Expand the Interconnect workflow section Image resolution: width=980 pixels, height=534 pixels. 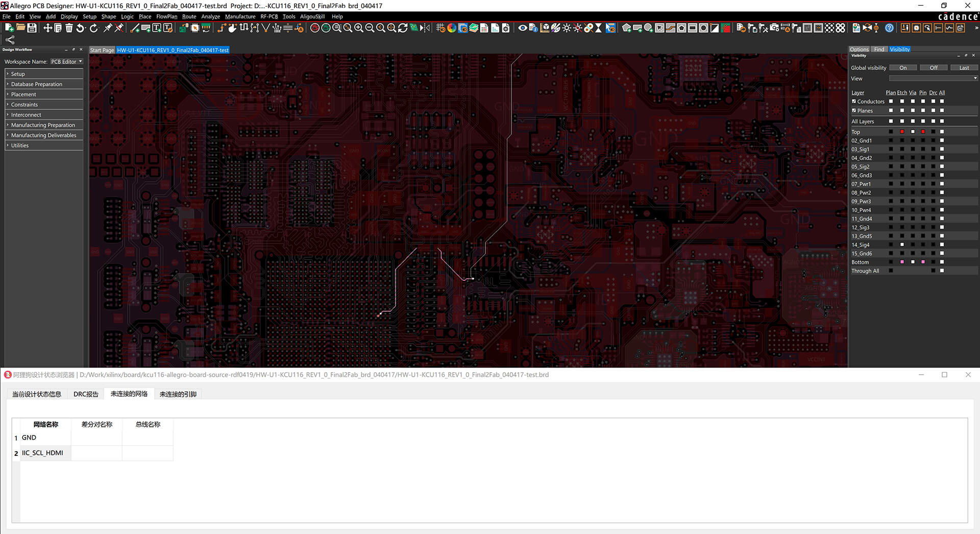[x=44, y=114]
